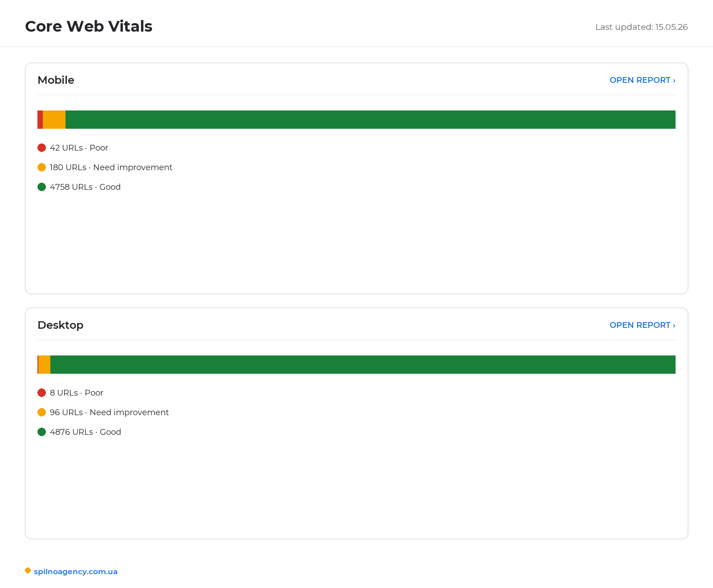The image size is (713, 588).
Task: Select '96 URLs · Need improvement' text
Action: point(109,412)
